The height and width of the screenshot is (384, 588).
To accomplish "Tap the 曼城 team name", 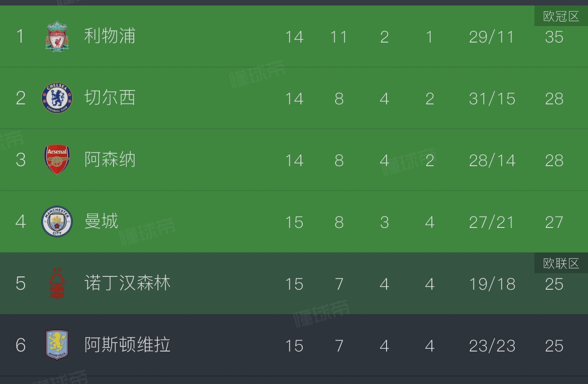I will click(x=101, y=222).
